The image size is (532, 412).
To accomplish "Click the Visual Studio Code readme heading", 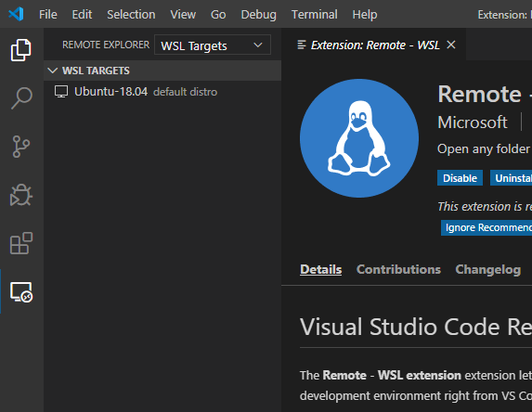I will tap(416, 327).
